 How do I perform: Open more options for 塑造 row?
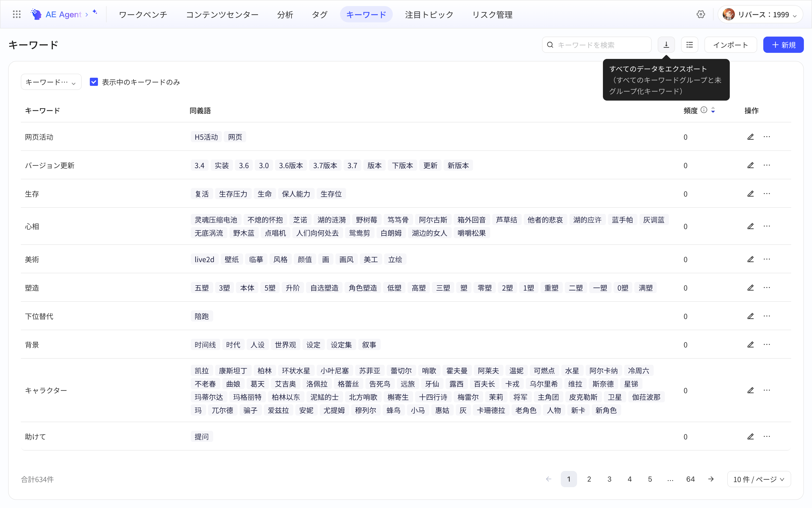(767, 288)
